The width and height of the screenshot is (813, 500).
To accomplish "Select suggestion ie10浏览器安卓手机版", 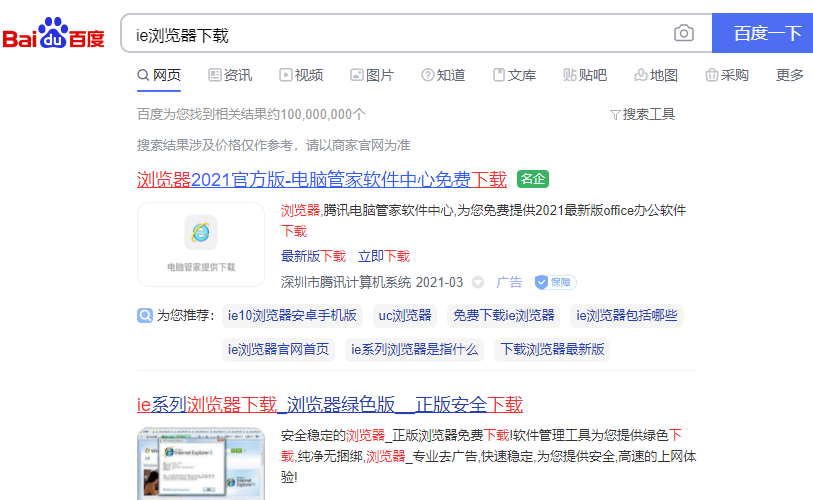I will tap(292, 315).
